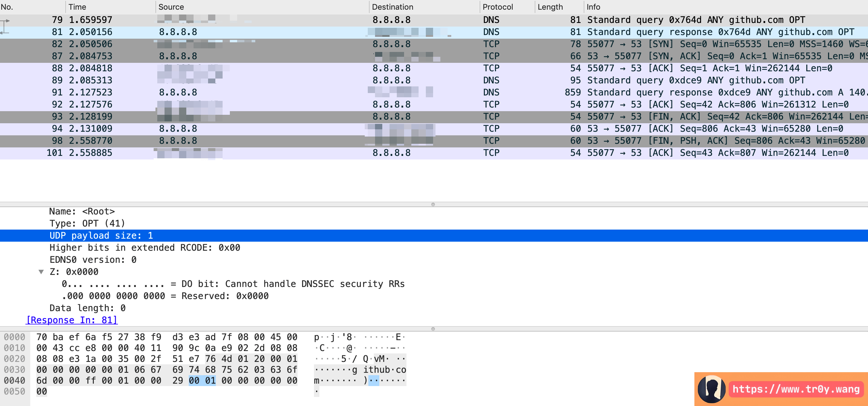Click the Info column header

(x=593, y=7)
